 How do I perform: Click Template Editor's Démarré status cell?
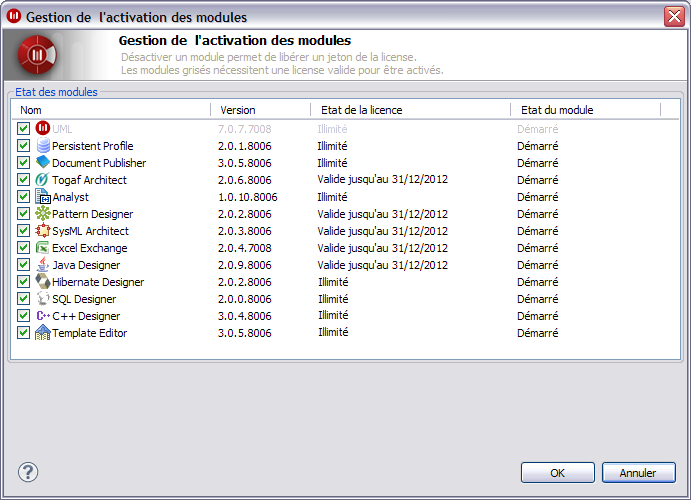[x=538, y=333]
